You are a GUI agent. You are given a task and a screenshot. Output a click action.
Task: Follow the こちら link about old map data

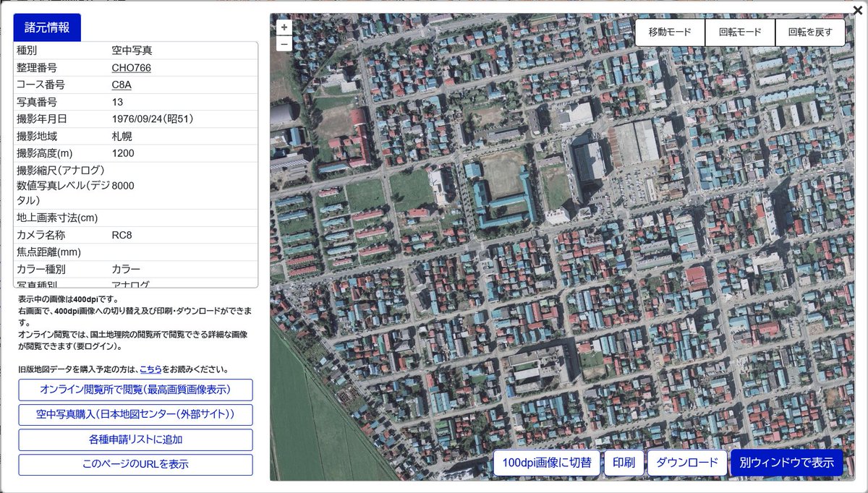150,369
